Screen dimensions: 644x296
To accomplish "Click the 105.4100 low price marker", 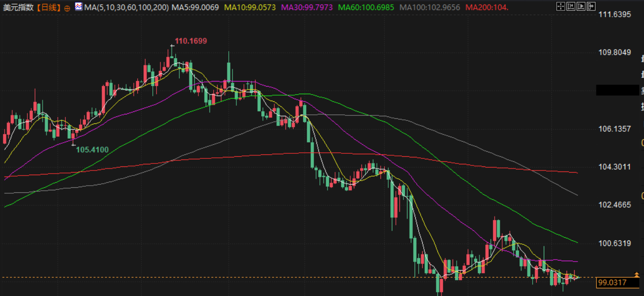I will click(92, 150).
